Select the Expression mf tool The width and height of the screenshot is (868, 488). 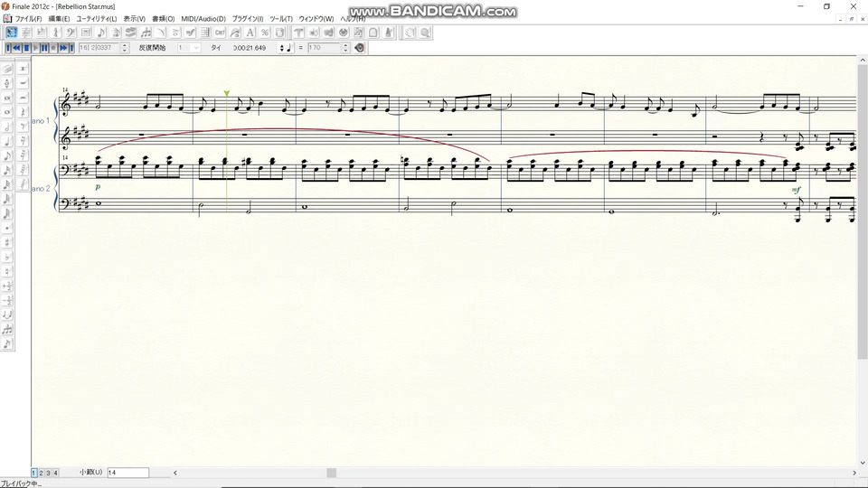[191, 33]
